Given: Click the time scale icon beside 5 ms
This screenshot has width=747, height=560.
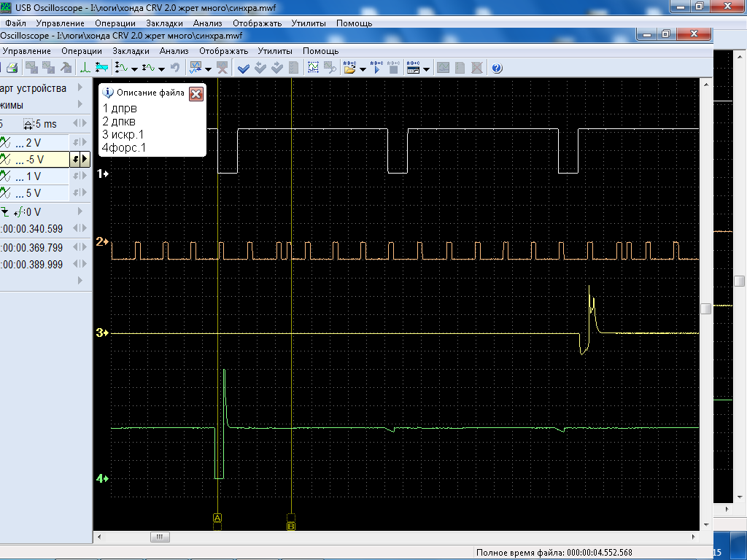Looking at the screenshot, I should [28, 124].
